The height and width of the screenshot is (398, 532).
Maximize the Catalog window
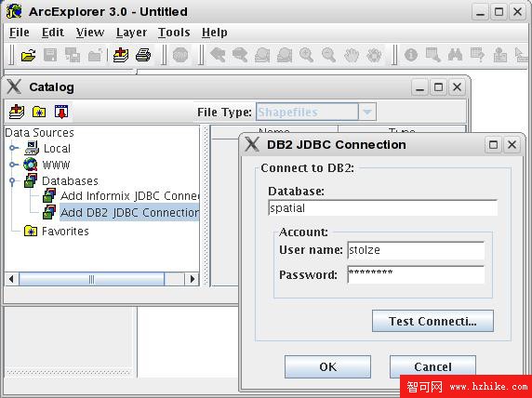[x=438, y=87]
